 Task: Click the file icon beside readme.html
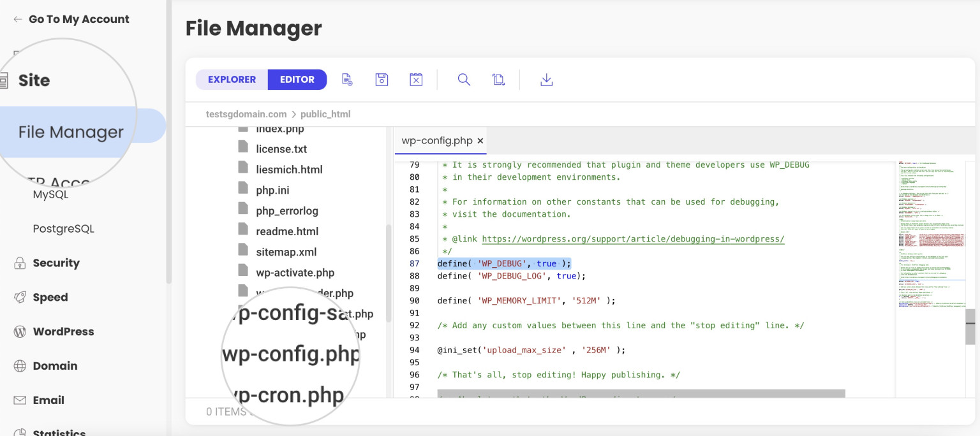[242, 230]
